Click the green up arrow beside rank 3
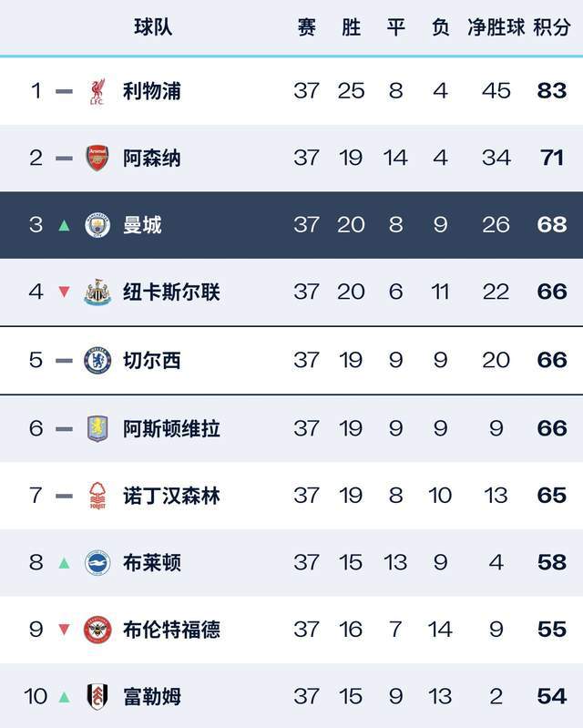 [x=64, y=225]
